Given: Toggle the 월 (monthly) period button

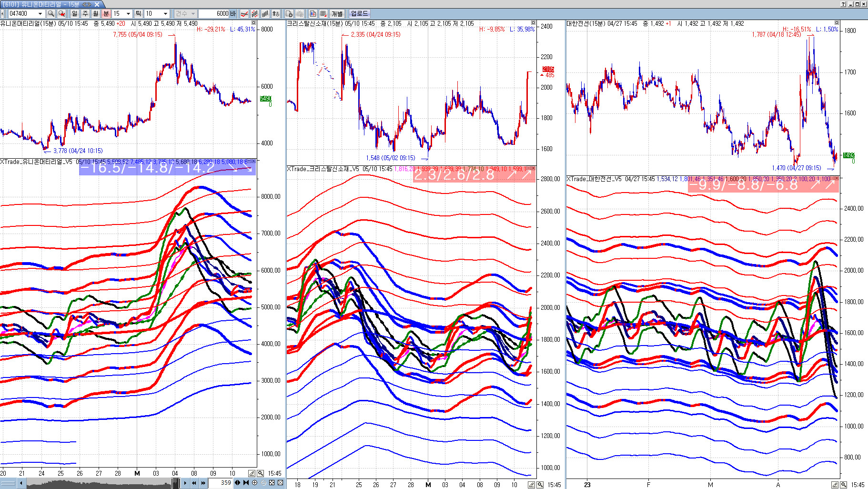Looking at the screenshot, I should (x=95, y=14).
